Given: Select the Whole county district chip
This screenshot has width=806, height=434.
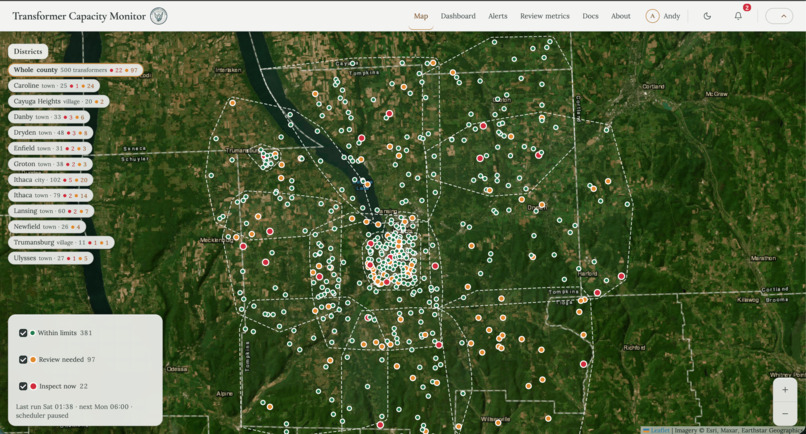Looking at the screenshot, I should pos(75,70).
